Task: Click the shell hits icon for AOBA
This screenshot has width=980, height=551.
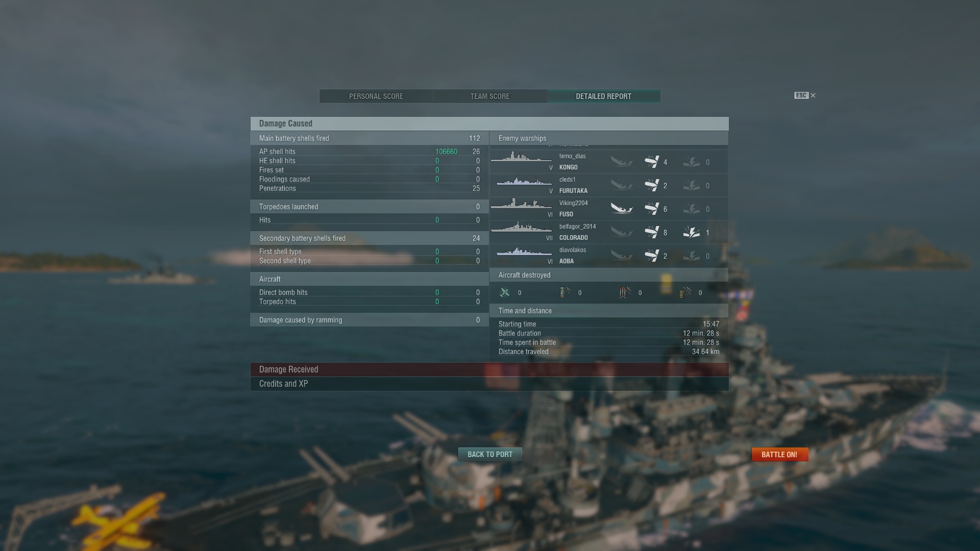Action: pos(652,256)
